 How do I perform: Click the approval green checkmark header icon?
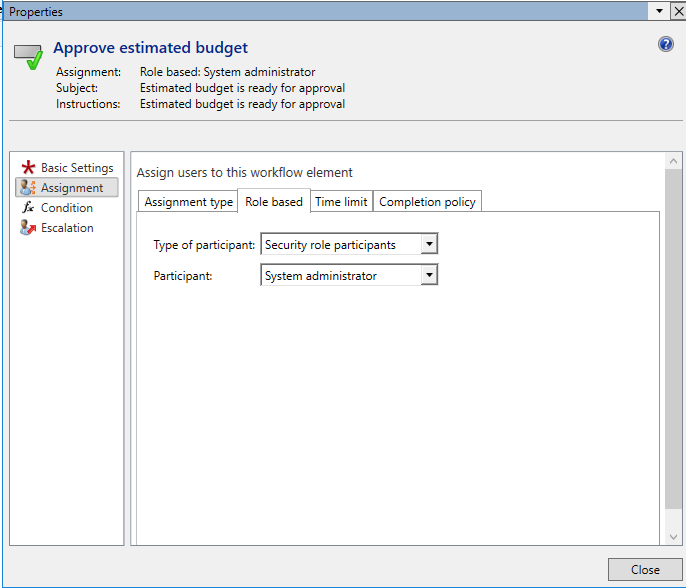(x=29, y=57)
